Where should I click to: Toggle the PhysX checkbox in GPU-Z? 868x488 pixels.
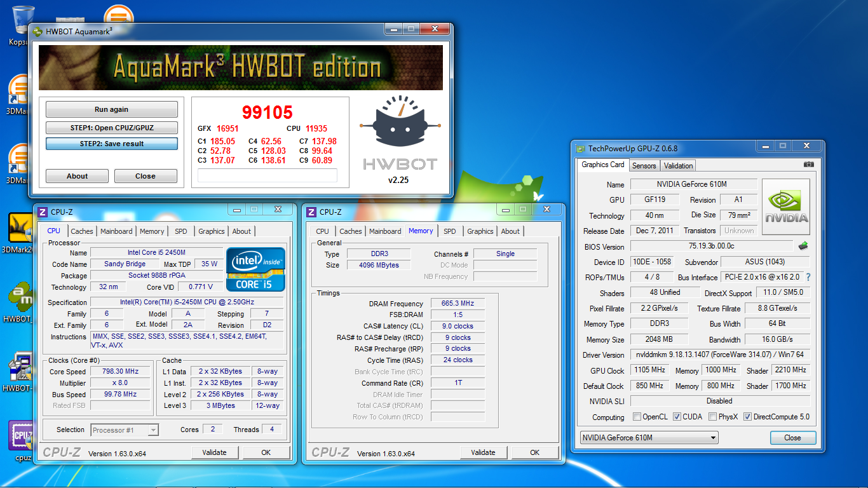[712, 417]
